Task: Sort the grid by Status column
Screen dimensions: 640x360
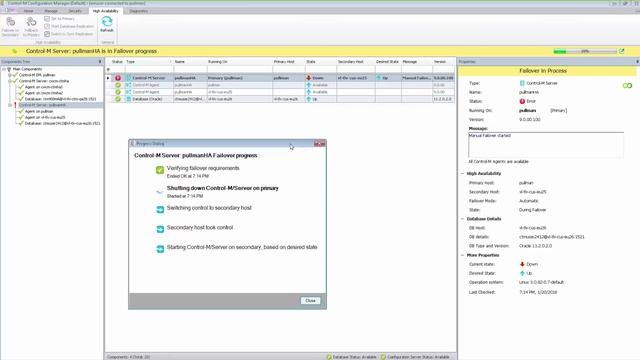Action: pyautogui.click(x=117, y=62)
